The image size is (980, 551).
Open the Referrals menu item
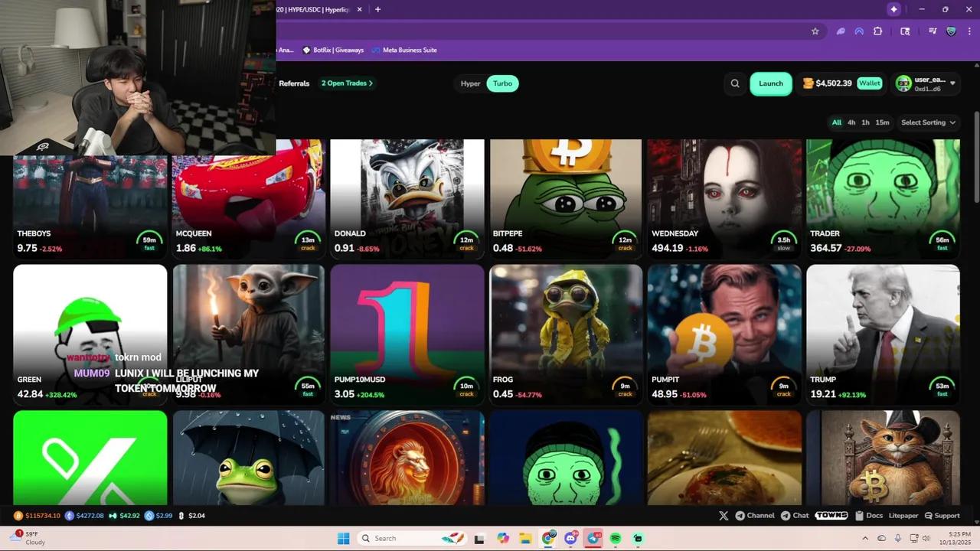tap(294, 83)
